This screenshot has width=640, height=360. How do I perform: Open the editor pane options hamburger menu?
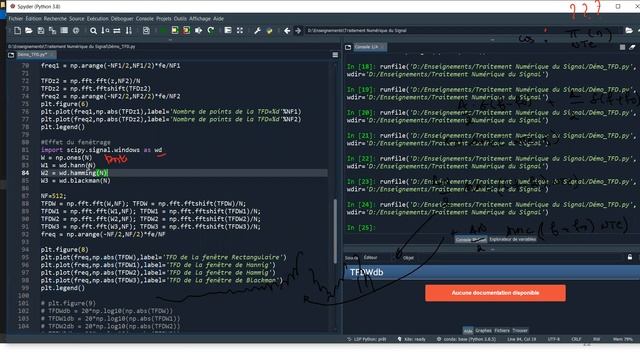pyautogui.click(x=335, y=55)
